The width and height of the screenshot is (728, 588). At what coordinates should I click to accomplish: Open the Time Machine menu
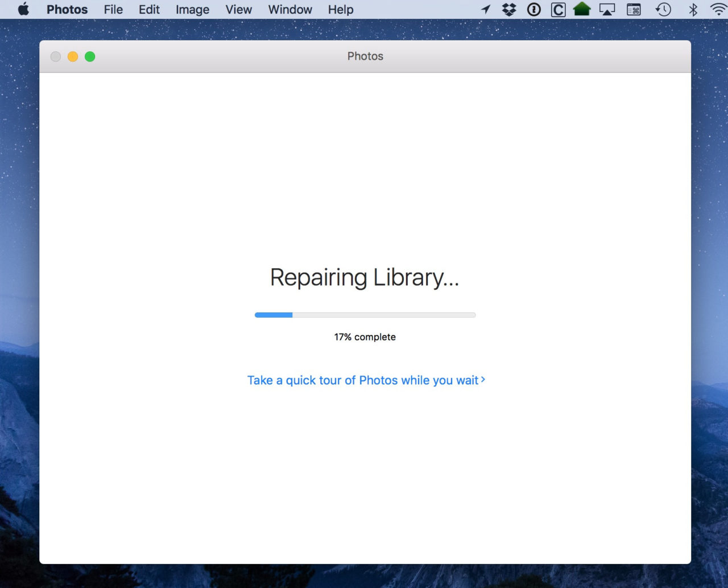click(x=663, y=9)
